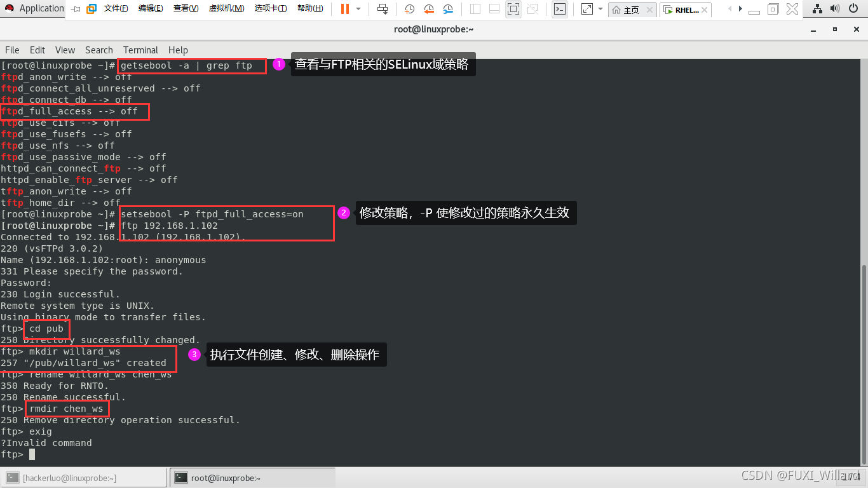This screenshot has width=868, height=488.
Task: Select root@linuxprobe taskbar window button
Action: (x=252, y=478)
